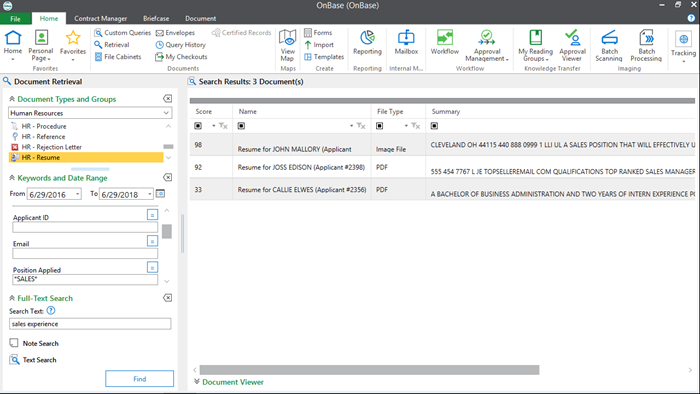Start Batch Scanning
This screenshot has height=394, width=700.
point(609,46)
